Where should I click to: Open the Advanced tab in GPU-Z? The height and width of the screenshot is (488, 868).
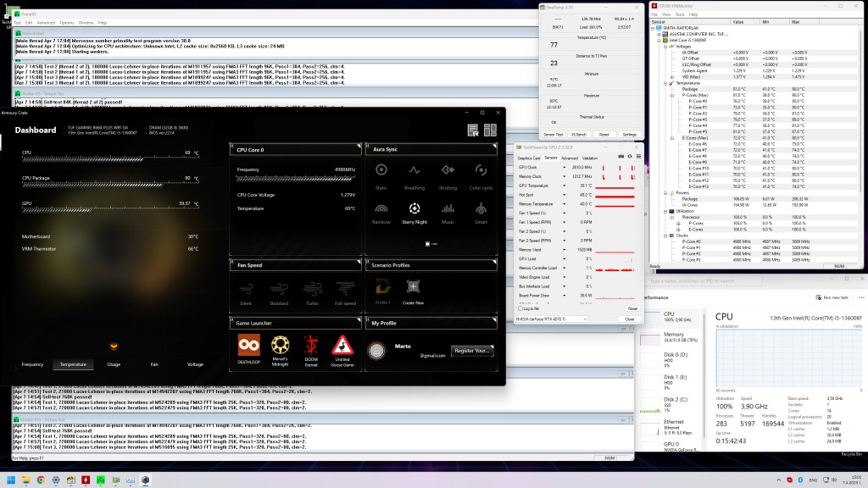[x=569, y=158]
